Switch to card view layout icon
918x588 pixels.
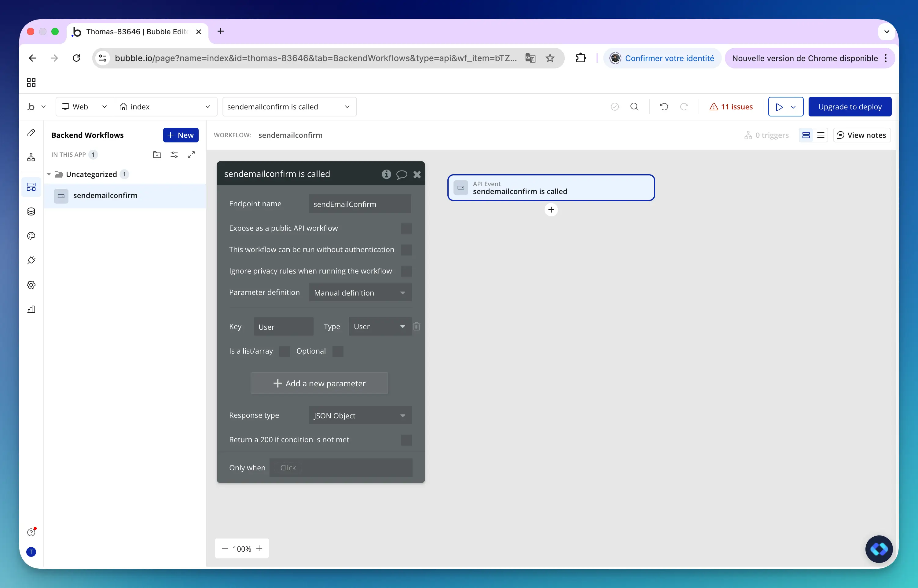tap(806, 135)
